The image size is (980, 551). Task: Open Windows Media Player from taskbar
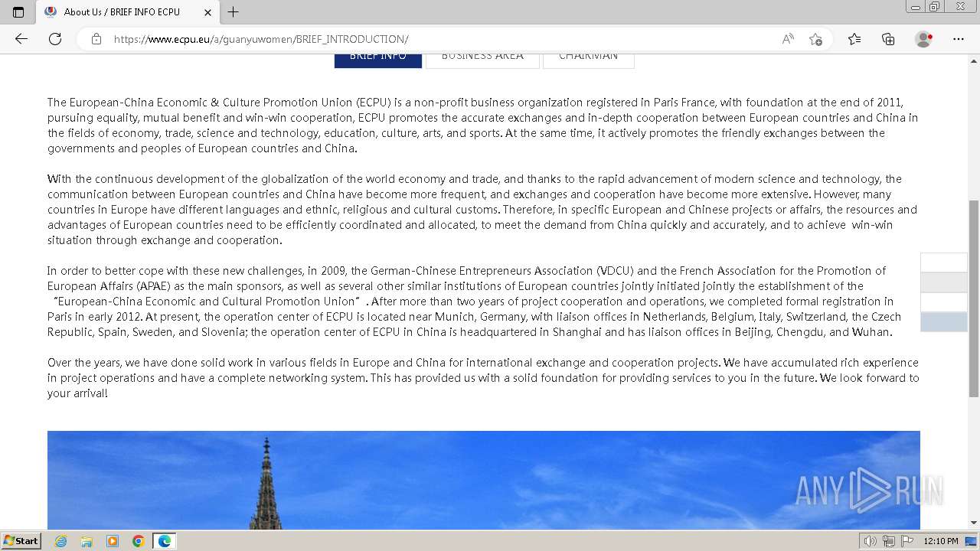pos(113,541)
